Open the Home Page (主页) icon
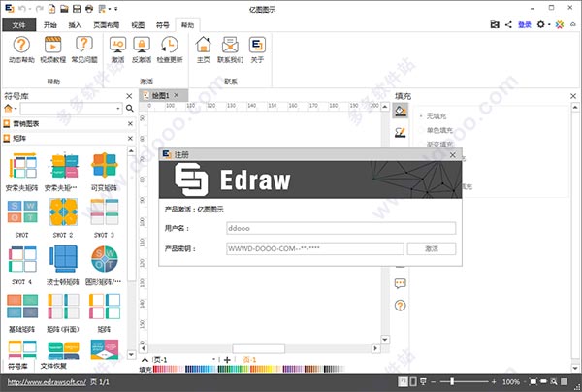 coord(203,49)
